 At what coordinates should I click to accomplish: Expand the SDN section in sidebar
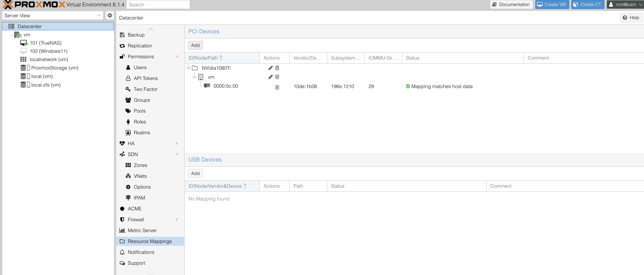(177, 154)
